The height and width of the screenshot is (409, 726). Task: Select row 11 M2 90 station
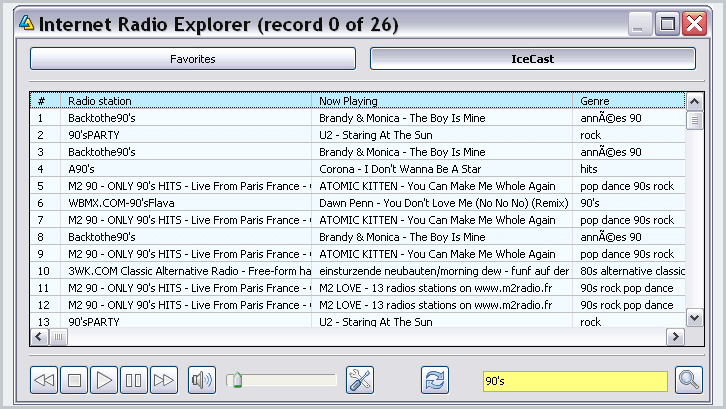pos(357,288)
